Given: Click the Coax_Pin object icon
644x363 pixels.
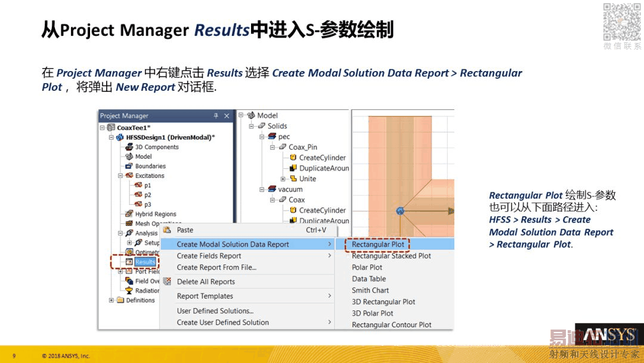Looking at the screenshot, I should point(283,147).
